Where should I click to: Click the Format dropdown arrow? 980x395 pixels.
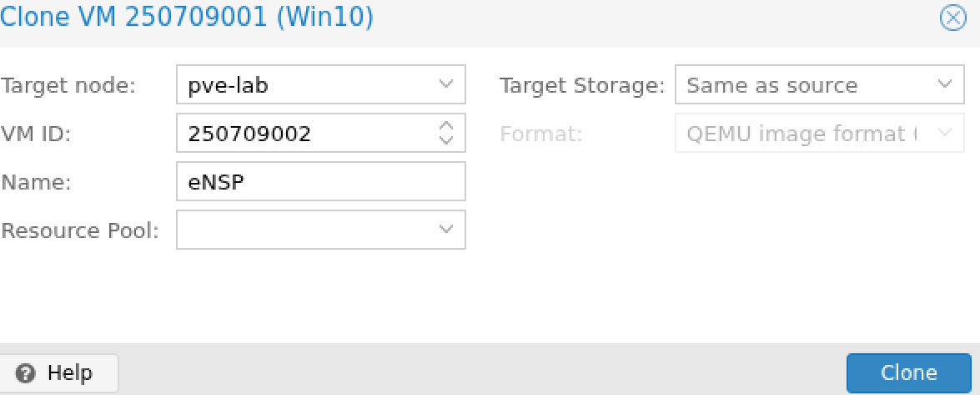tap(945, 133)
